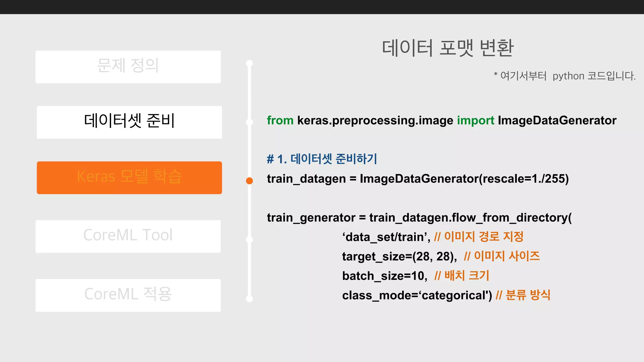Click 'ImageDataGenerator' in the import line
The height and width of the screenshot is (362, 644).
[557, 120]
